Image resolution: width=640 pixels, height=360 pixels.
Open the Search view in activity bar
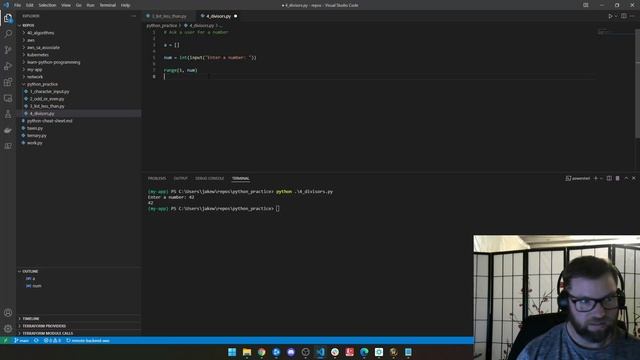click(8, 33)
